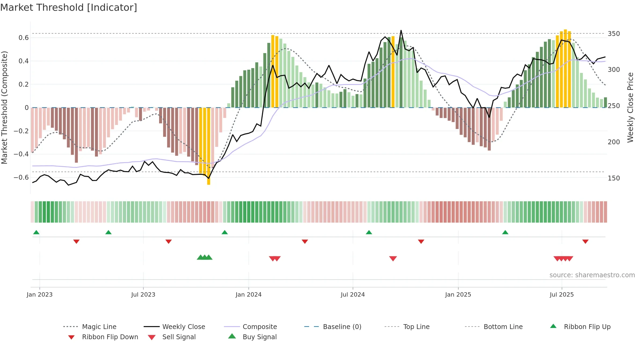Click the Sell Signal markers in February 2024
The image size is (644, 362).
tap(275, 258)
